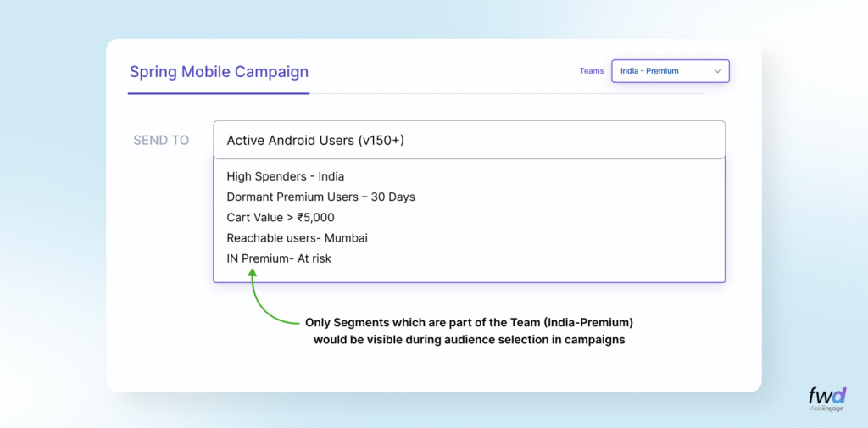The width and height of the screenshot is (868, 428).
Task: Select High Spenders - India segment
Action: 285,176
